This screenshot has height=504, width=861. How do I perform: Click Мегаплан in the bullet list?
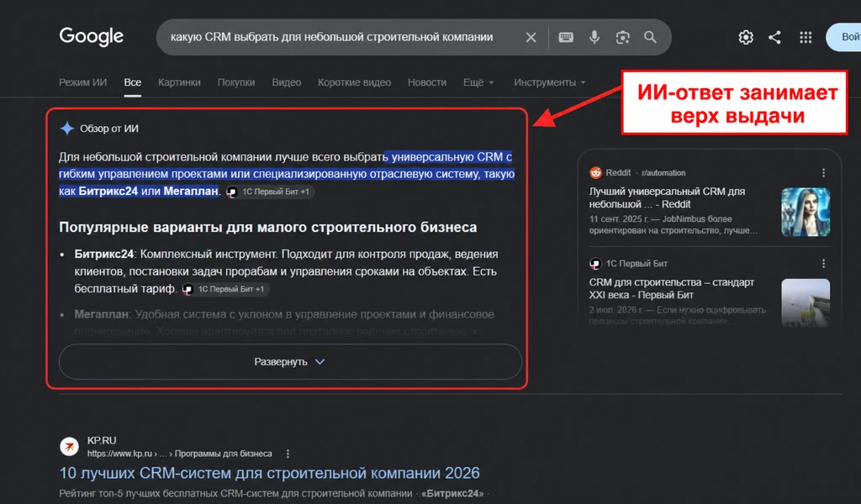(101, 315)
